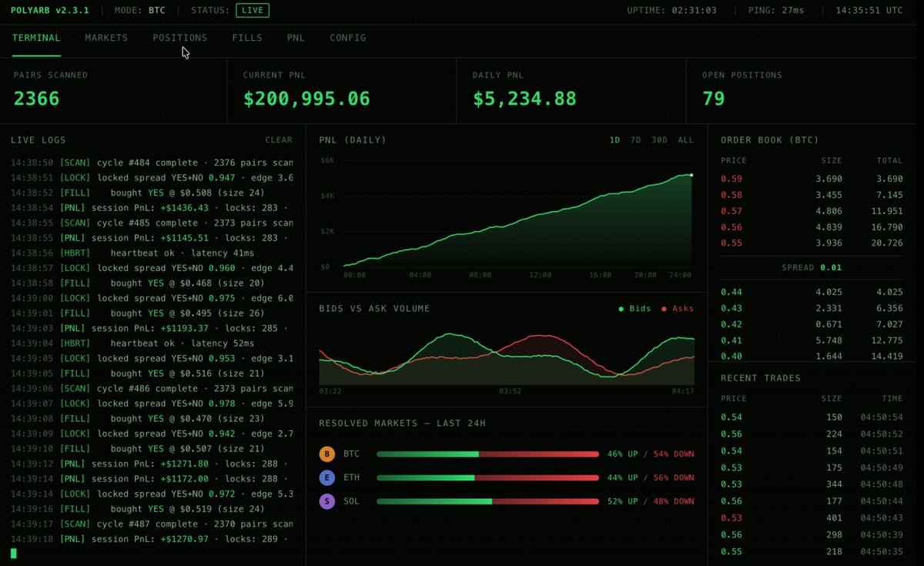Switch PNL chart to 30D range
This screenshot has height=566, width=924.
click(x=659, y=140)
